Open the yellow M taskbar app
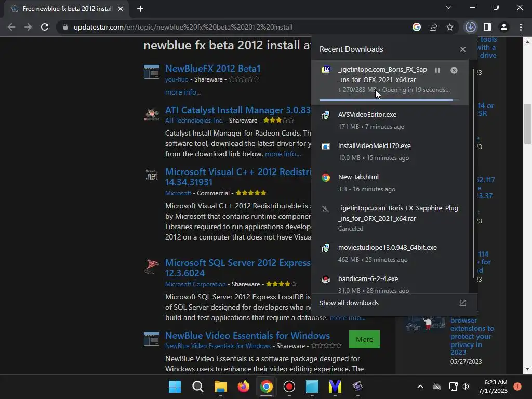 tap(335, 387)
